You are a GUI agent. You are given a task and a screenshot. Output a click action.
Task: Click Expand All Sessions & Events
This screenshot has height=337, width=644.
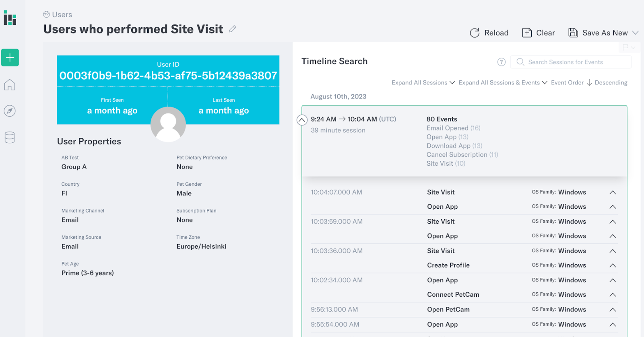[503, 82]
